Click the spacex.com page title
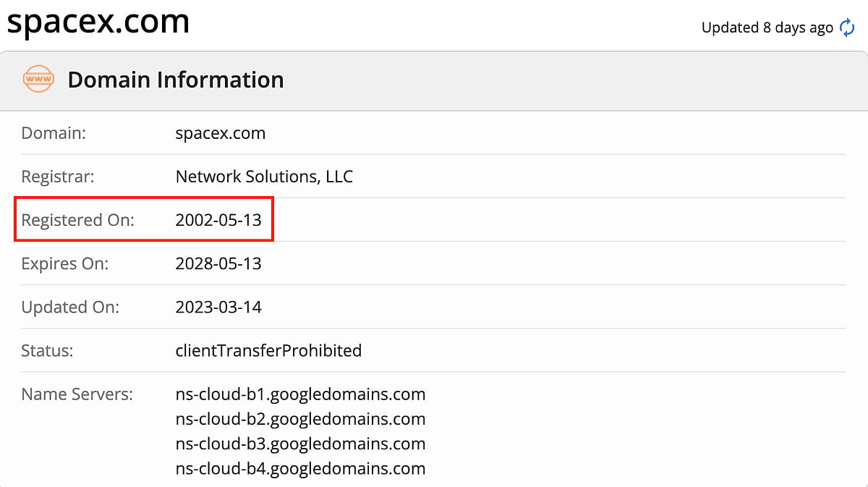Image resolution: width=868 pixels, height=487 pixels. tap(98, 22)
